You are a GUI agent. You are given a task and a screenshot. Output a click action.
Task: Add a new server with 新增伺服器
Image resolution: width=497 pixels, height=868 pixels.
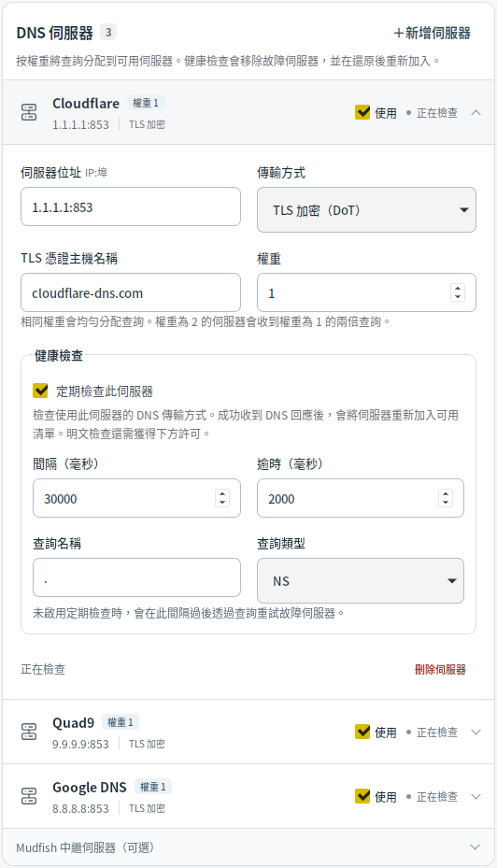pyautogui.click(x=433, y=34)
